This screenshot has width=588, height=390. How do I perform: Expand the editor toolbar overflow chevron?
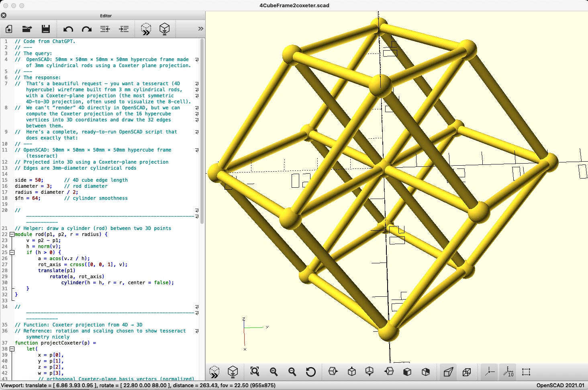(x=200, y=29)
